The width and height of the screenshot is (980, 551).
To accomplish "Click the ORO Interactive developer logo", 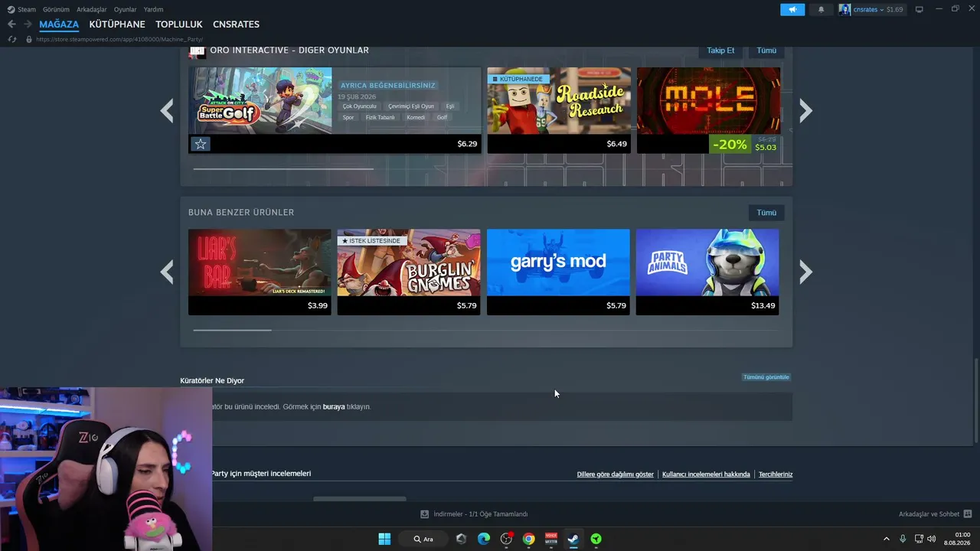I will click(197, 51).
